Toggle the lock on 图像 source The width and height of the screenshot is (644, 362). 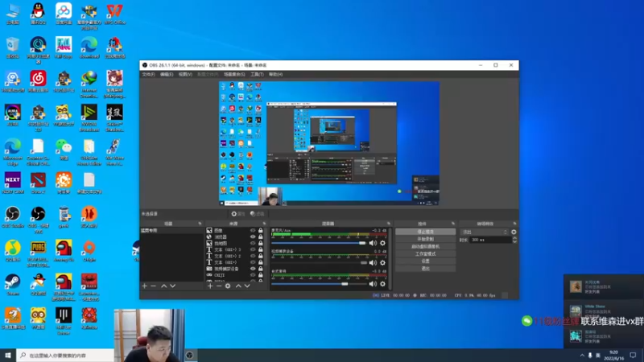260,231
